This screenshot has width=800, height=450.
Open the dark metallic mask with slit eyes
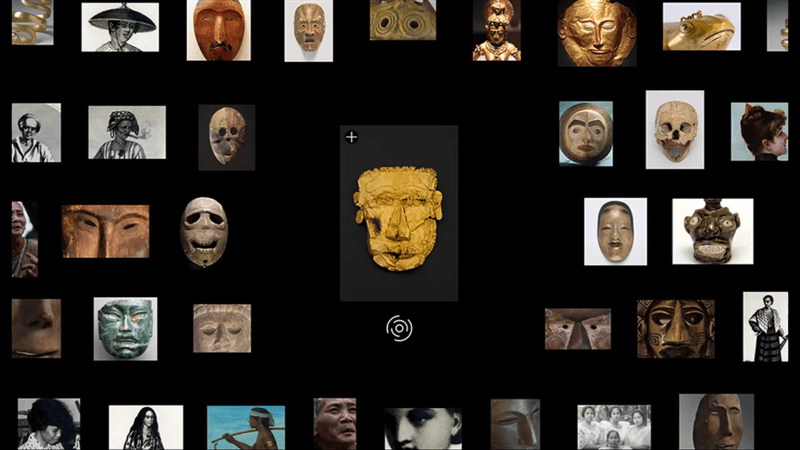tap(515, 424)
